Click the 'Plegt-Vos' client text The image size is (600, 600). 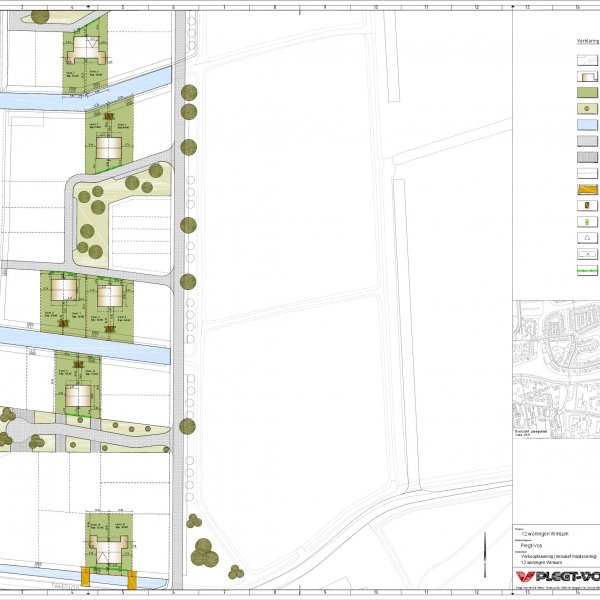pyautogui.click(x=532, y=545)
